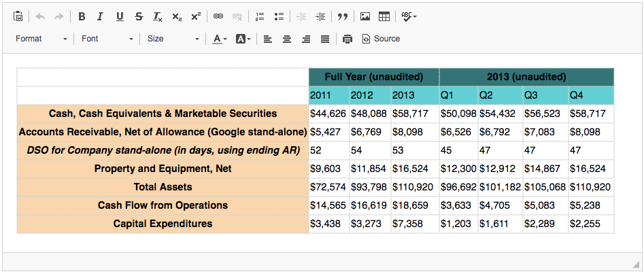Toggle Strikethrough formatting
Viewport: 644px width, 274px height.
click(139, 16)
